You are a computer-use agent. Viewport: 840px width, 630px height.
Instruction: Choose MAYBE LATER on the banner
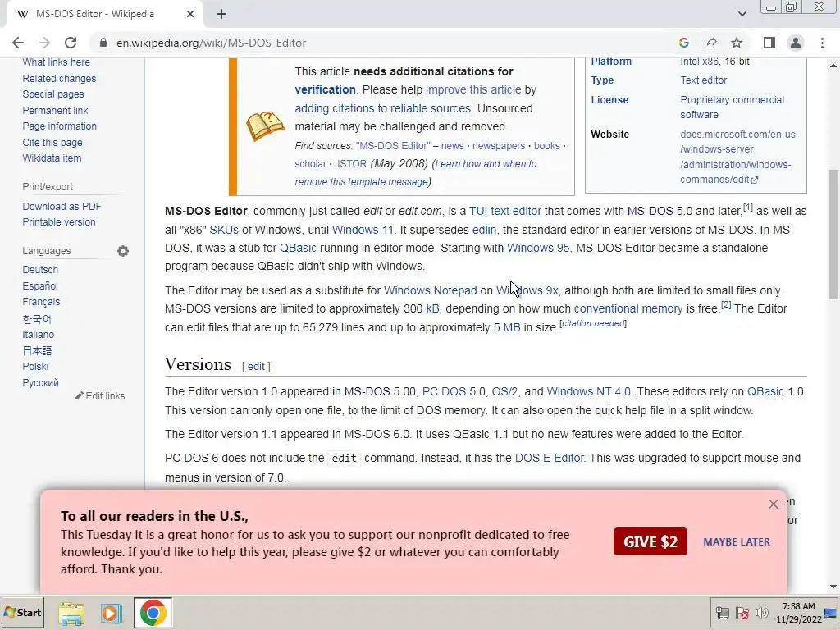coord(737,541)
